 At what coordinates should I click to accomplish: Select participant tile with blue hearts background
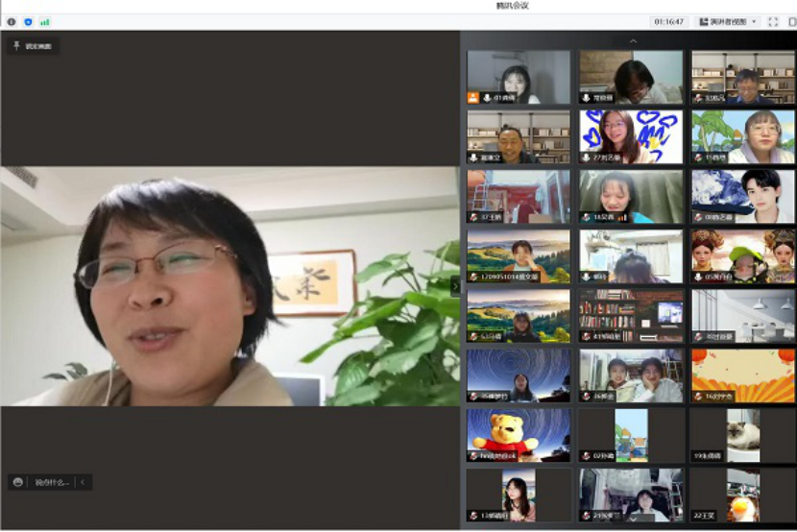[x=631, y=136]
